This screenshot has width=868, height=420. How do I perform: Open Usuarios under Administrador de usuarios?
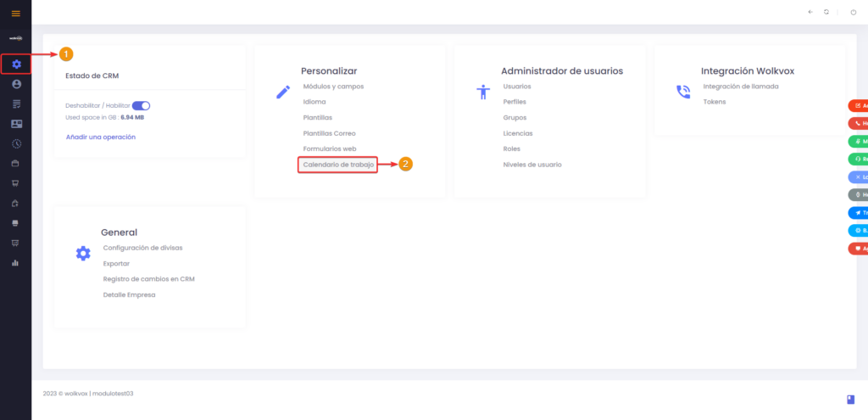tap(517, 87)
